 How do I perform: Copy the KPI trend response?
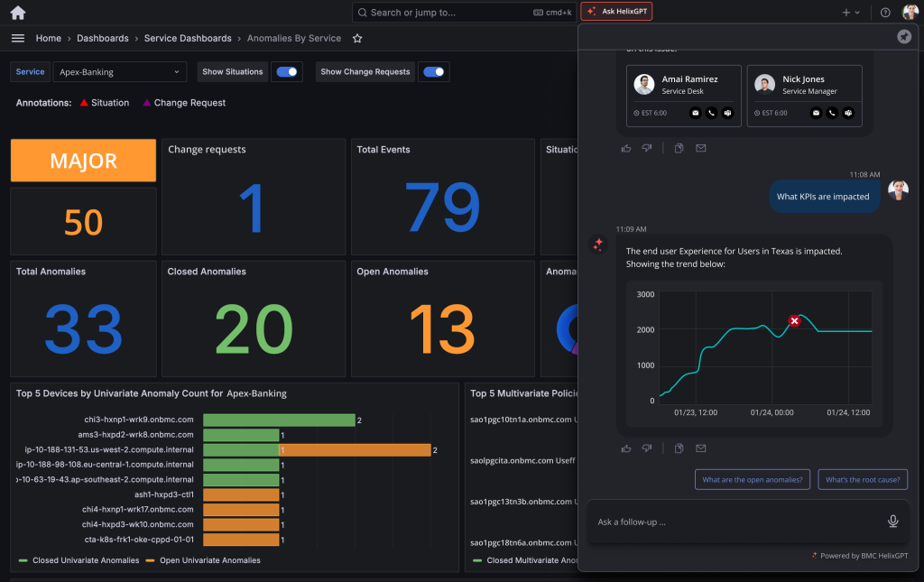point(679,448)
